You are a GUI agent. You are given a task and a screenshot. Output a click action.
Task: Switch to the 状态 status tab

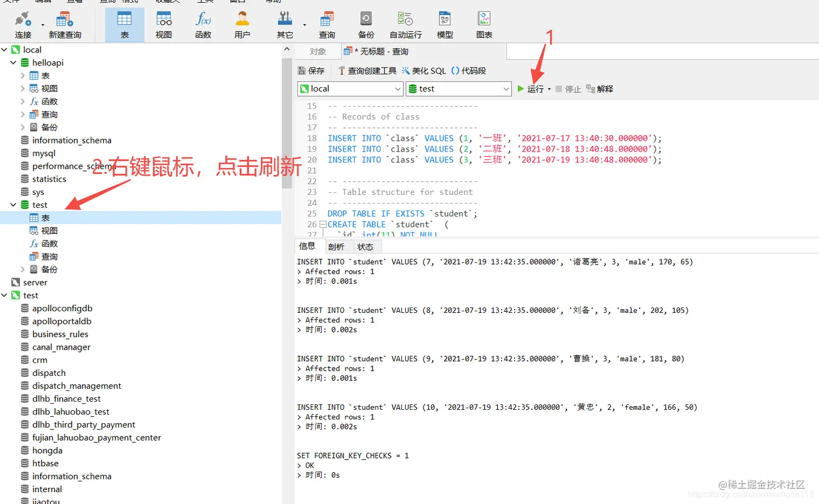tap(366, 247)
